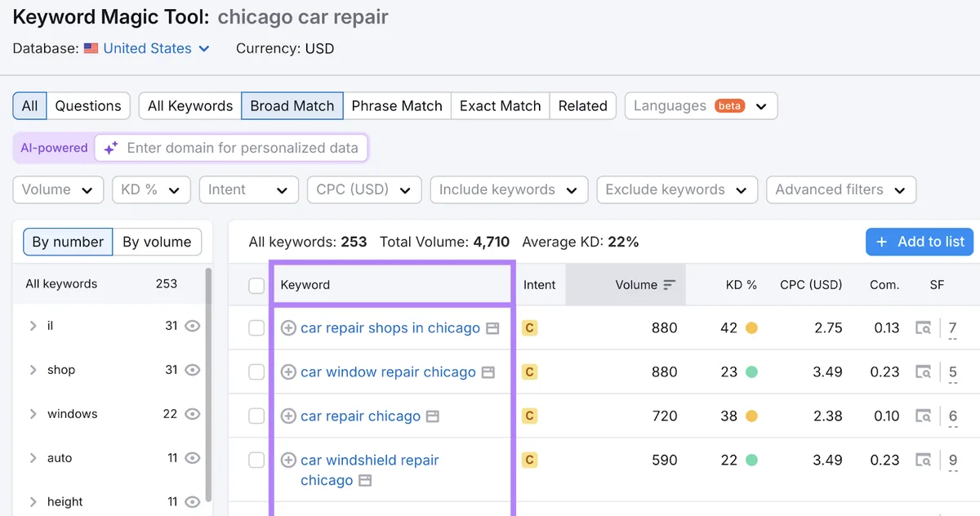Click plus icon beside car repair shops in chicago
The width and height of the screenshot is (980, 516).
[x=288, y=328]
